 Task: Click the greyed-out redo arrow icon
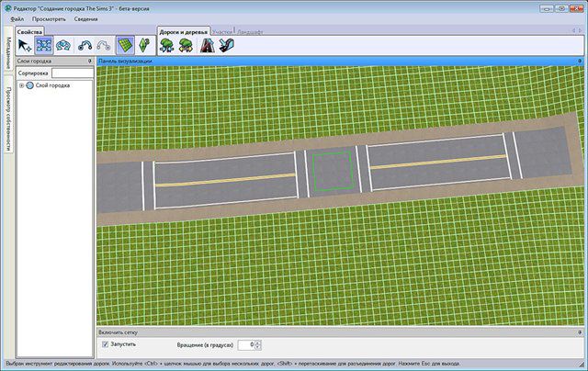105,45
